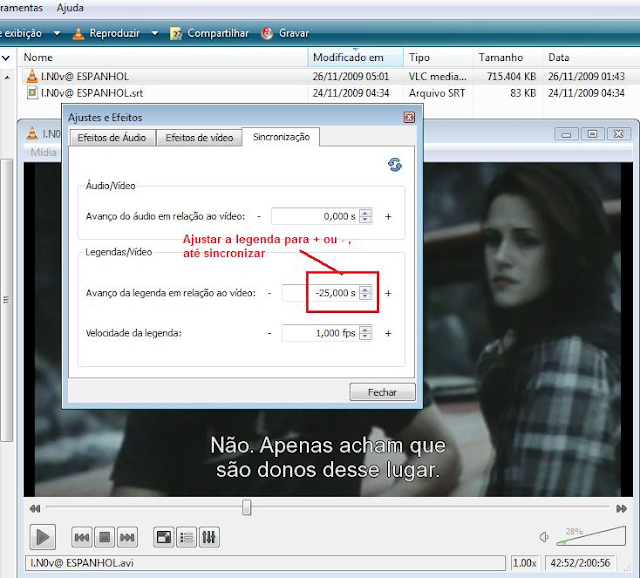This screenshot has height=578, width=640.
Task: Click minus beside audio advance field
Action: pyautogui.click(x=259, y=216)
